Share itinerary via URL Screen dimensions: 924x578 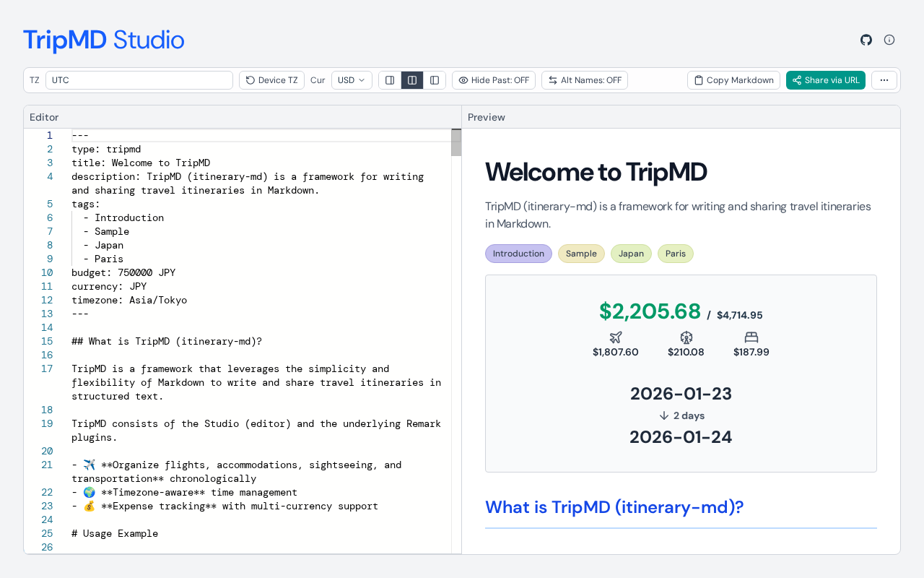coord(826,80)
